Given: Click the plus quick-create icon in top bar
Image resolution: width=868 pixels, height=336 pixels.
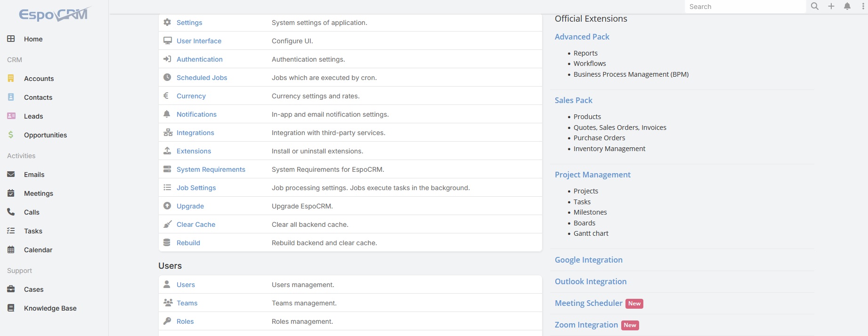Looking at the screenshot, I should coord(831,6).
